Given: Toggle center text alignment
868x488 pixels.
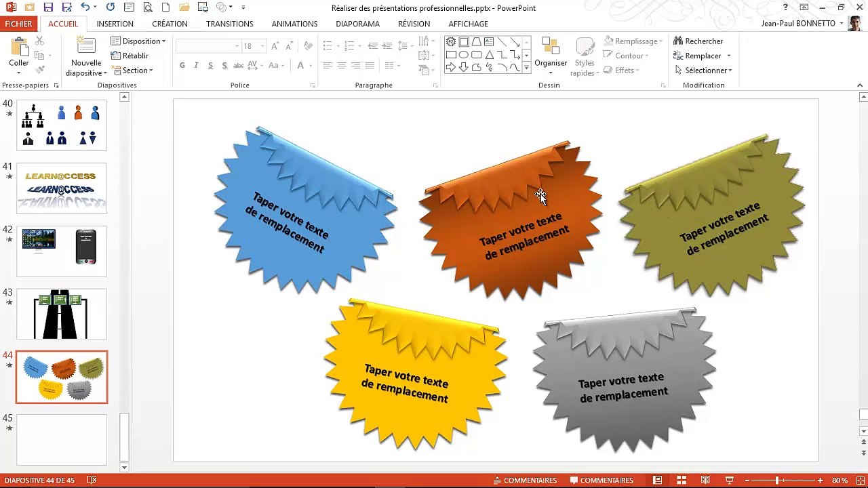Looking at the screenshot, I should pyautogui.click(x=341, y=65).
